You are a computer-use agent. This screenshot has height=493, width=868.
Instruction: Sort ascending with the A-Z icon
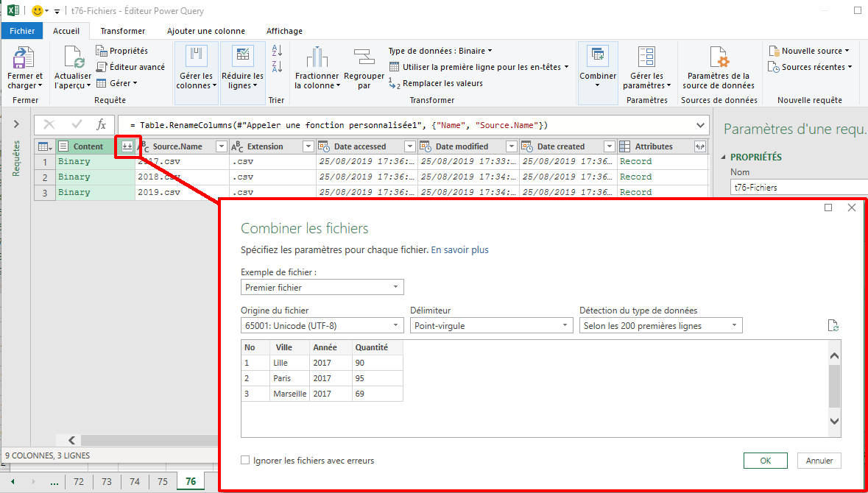click(x=277, y=52)
